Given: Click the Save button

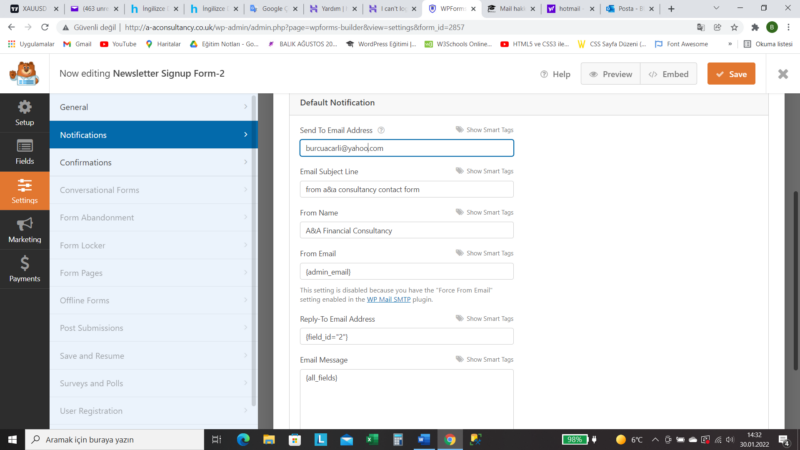Looking at the screenshot, I should pyautogui.click(x=731, y=74).
